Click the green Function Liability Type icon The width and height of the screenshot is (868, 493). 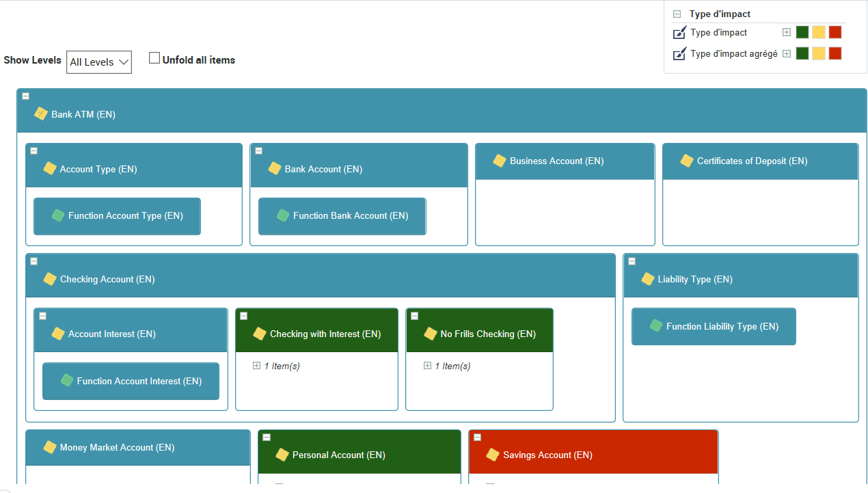tap(656, 326)
